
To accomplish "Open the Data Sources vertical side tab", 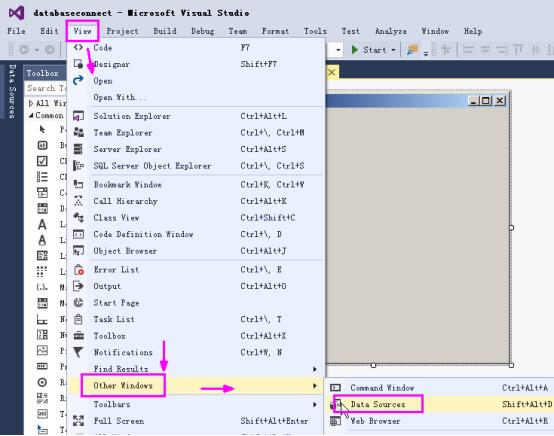I will (x=12, y=91).
